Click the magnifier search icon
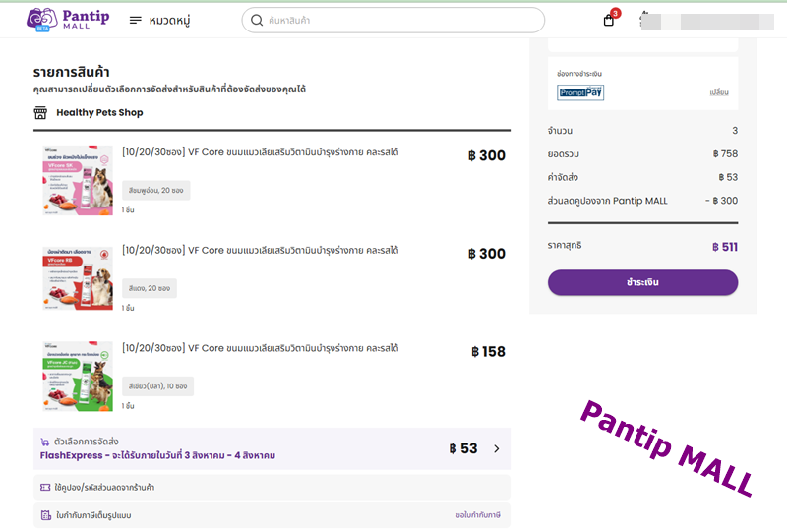Viewport: 787px width, 532px height. click(x=257, y=20)
